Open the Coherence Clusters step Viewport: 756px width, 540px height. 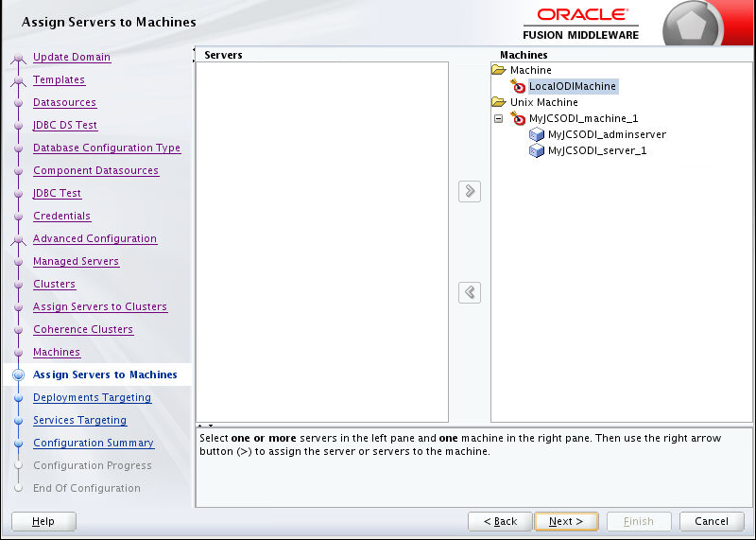click(x=83, y=329)
